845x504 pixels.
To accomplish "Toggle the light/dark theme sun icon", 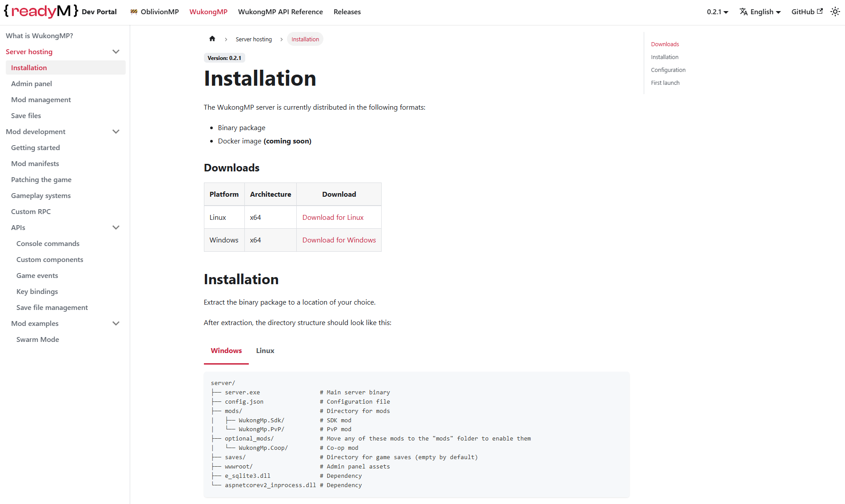I will click(x=835, y=12).
